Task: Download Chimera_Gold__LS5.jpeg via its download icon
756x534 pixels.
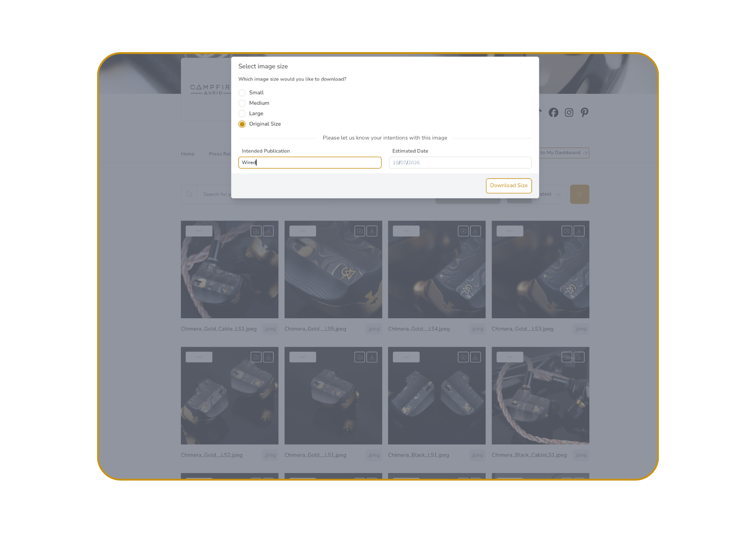Action: click(372, 231)
